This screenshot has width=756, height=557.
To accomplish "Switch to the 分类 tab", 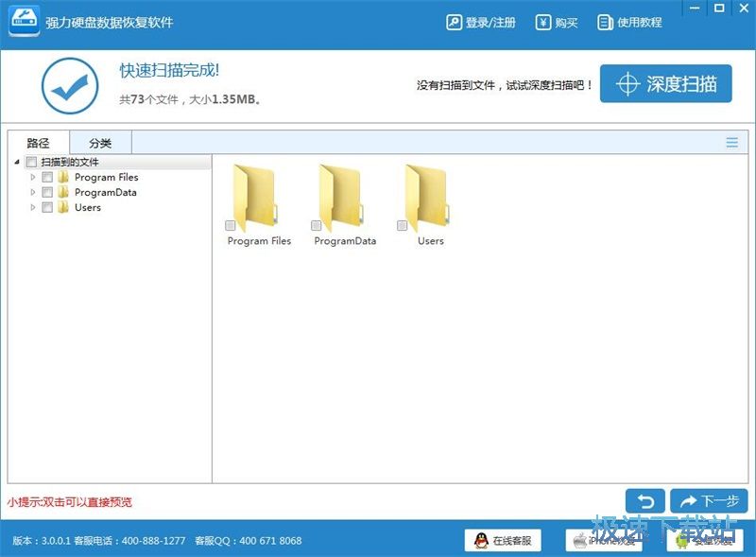I will pyautogui.click(x=100, y=143).
